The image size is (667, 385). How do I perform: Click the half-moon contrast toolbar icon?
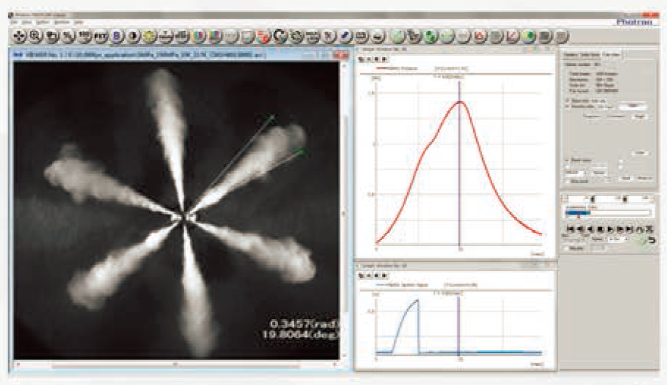[133, 37]
